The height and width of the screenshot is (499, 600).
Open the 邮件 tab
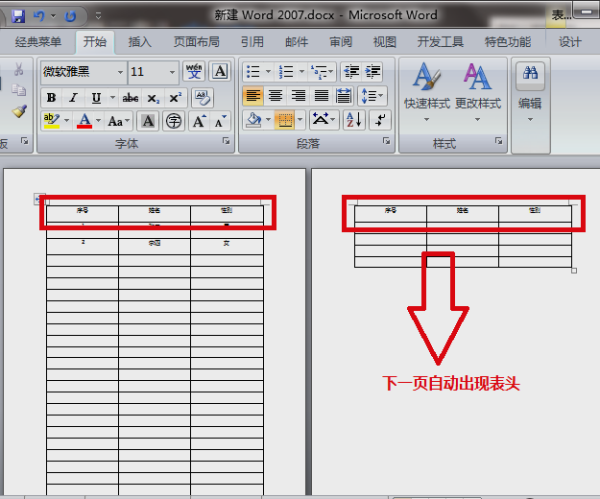pos(296,42)
